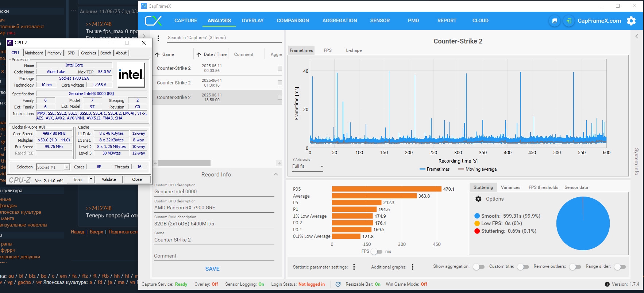This screenshot has height=293, width=644.
Task: Check aggregation box for the 00:03:56 capture
Action: coord(280,68)
